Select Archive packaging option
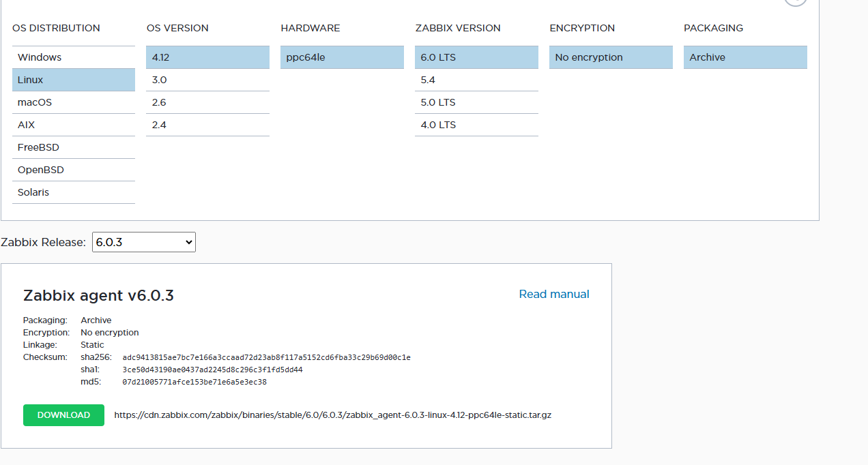The width and height of the screenshot is (868, 465). click(746, 57)
